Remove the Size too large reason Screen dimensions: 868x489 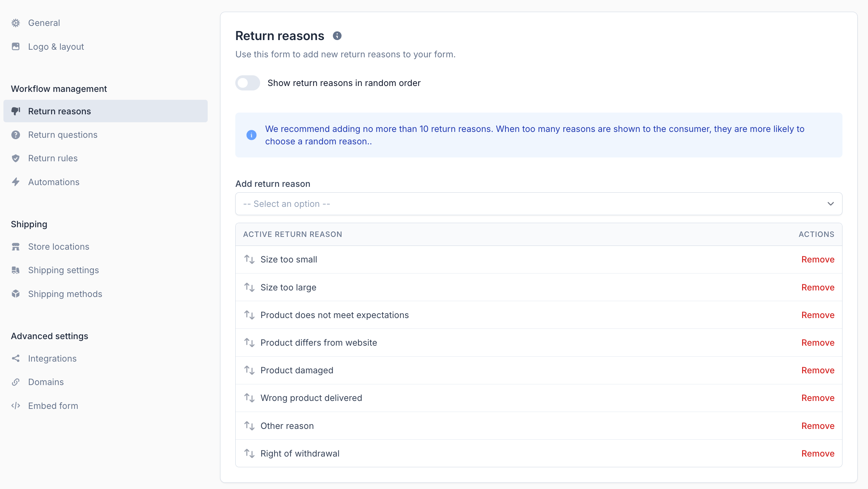[818, 287]
